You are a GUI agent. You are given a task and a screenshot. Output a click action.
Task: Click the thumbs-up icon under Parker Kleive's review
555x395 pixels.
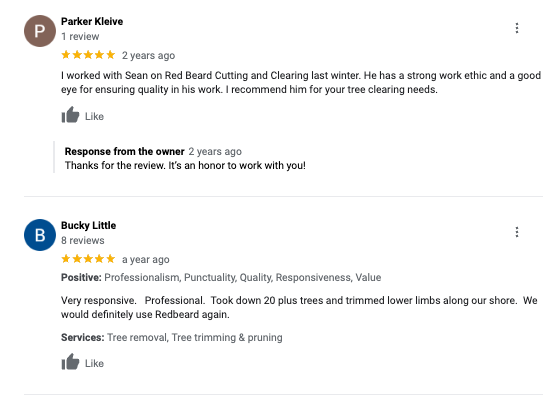click(x=70, y=115)
